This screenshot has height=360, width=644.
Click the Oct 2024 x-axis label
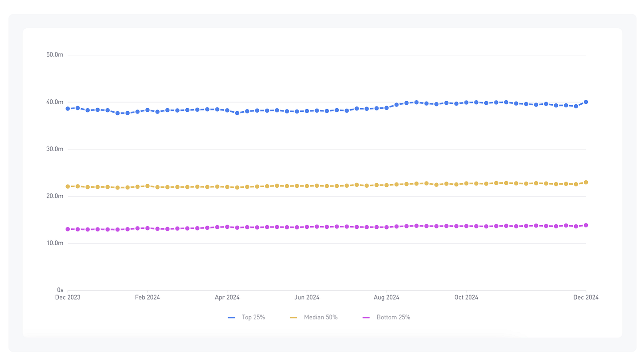pos(466,298)
